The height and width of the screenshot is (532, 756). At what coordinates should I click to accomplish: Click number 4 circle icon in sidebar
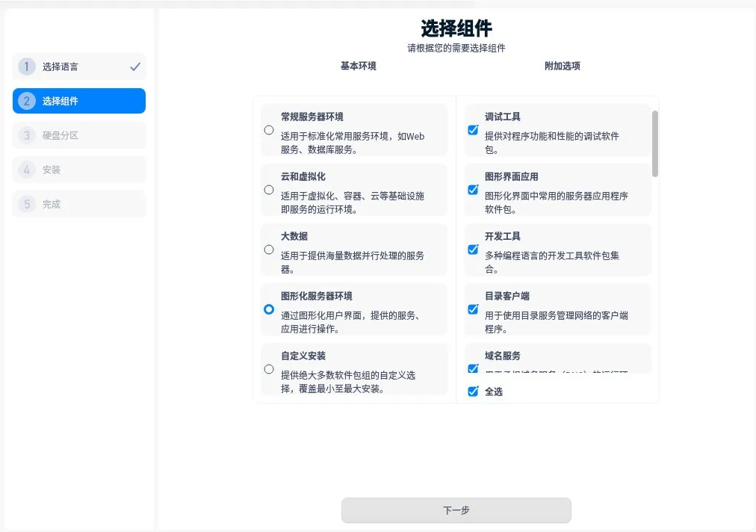click(26, 170)
